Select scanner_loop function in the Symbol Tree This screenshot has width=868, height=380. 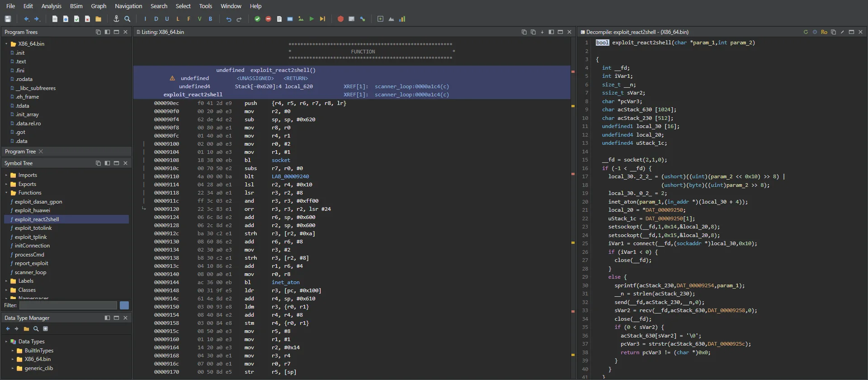[x=30, y=272]
